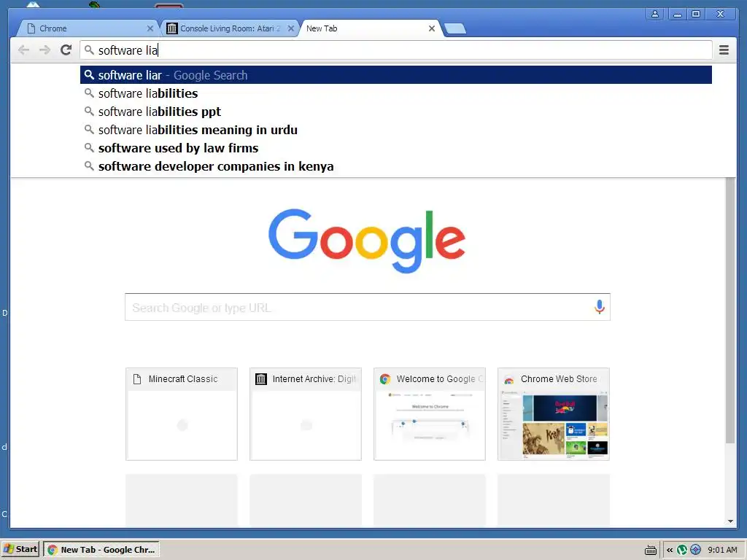Click the Internet Archive tile favicon
The height and width of the screenshot is (560, 747).
click(x=261, y=379)
